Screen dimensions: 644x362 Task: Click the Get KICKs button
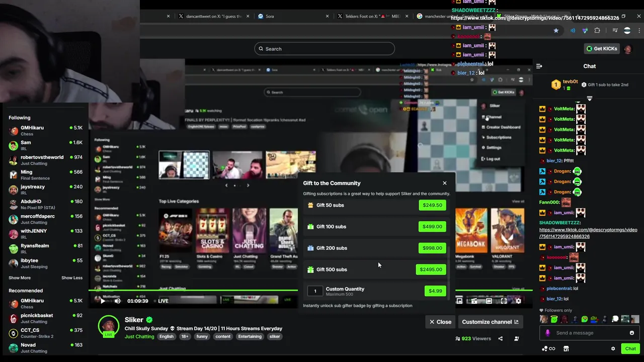point(601,49)
